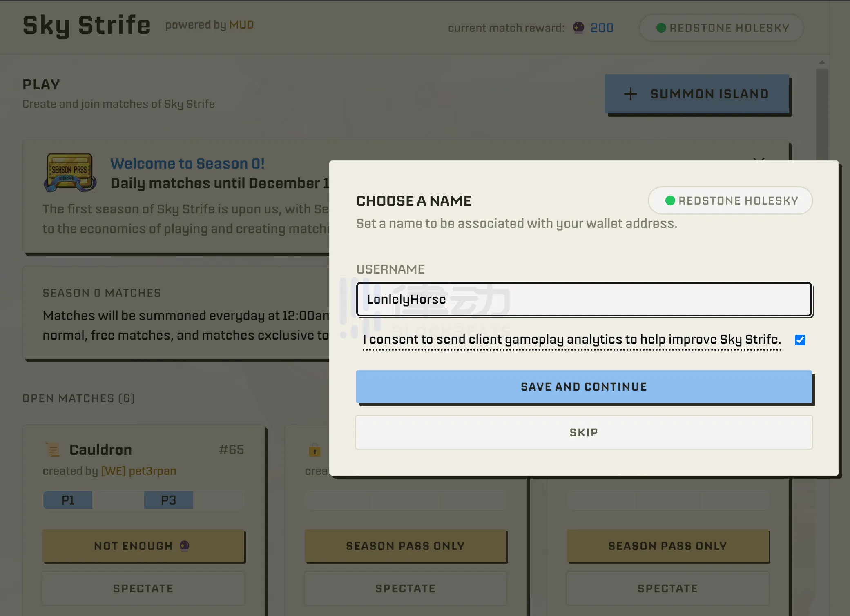The image size is (850, 616).
Task: Click the padlock icon on second match card
Action: tap(315, 450)
